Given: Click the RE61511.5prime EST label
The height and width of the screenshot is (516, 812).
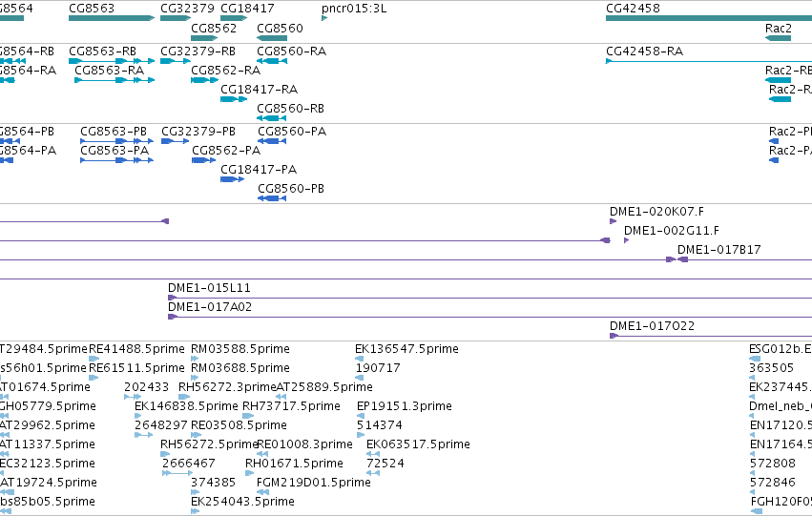Looking at the screenshot, I should 136,368.
